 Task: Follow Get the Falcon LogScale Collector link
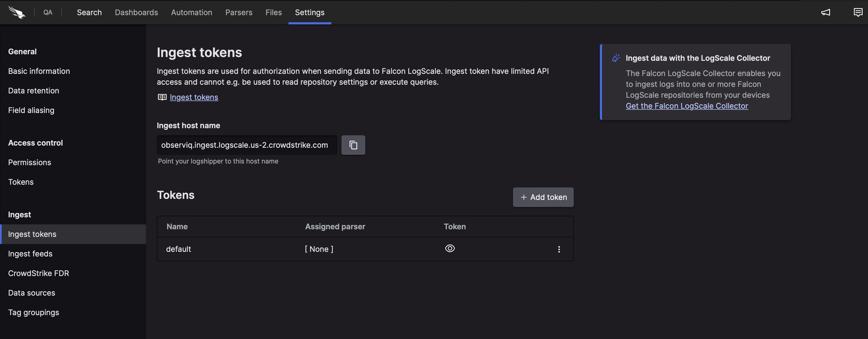click(x=687, y=106)
